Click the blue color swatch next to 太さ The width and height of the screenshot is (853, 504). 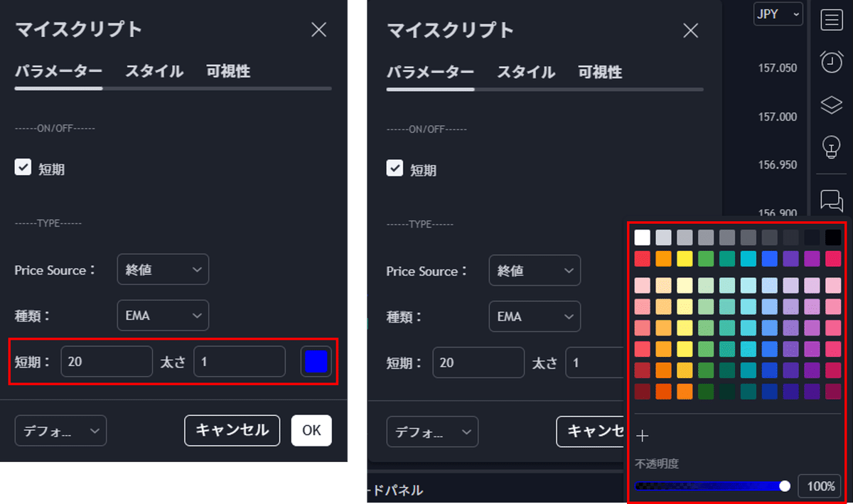pyautogui.click(x=315, y=361)
